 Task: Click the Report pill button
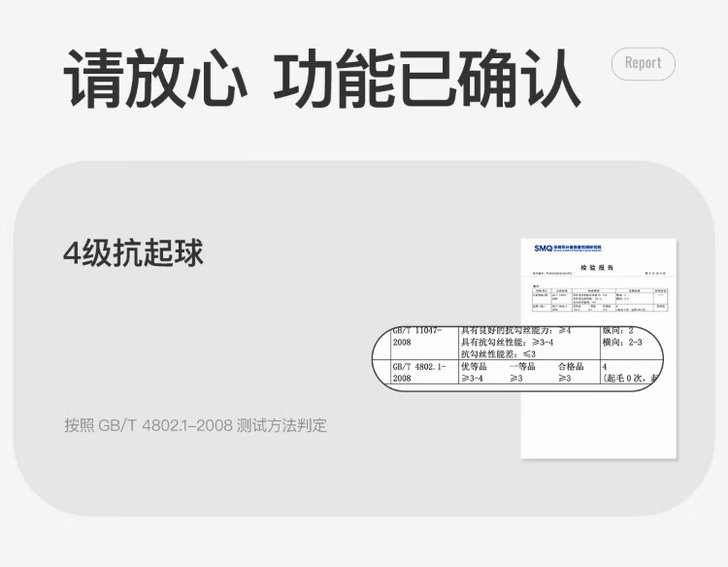643,63
